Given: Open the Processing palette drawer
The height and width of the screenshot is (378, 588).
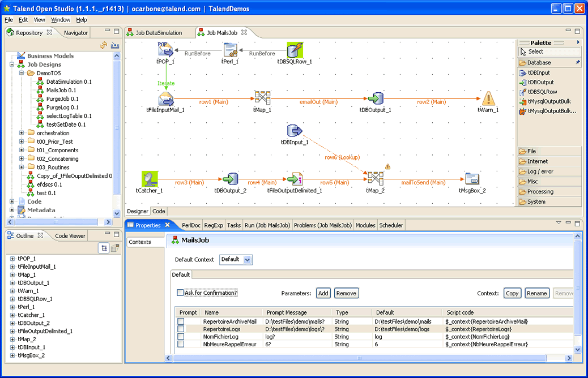Looking at the screenshot, I should (x=549, y=191).
